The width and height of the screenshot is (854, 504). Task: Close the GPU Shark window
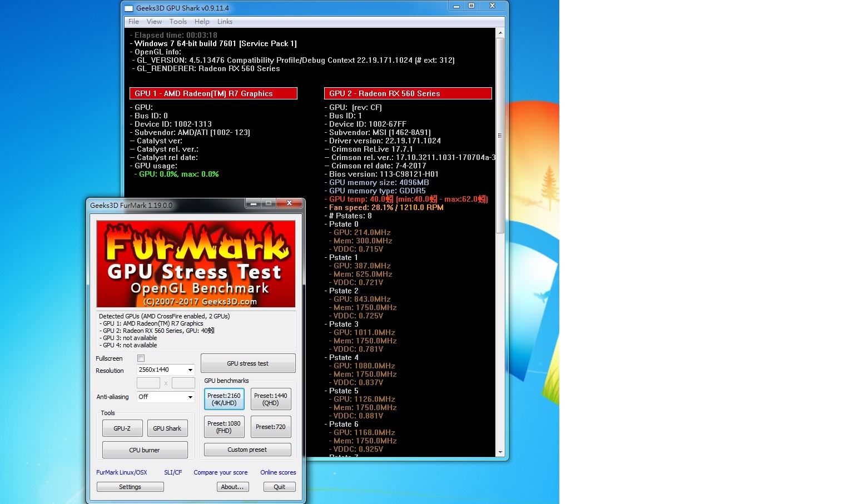[492, 6]
